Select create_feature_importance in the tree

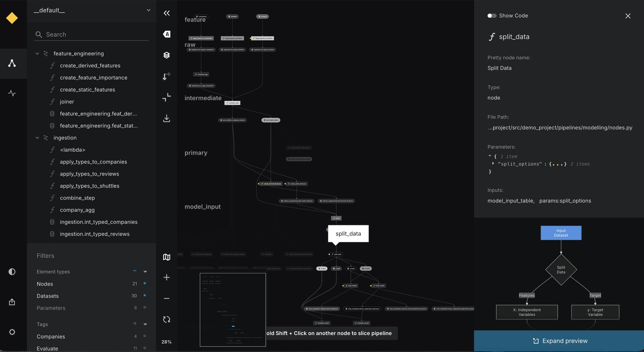tap(94, 78)
